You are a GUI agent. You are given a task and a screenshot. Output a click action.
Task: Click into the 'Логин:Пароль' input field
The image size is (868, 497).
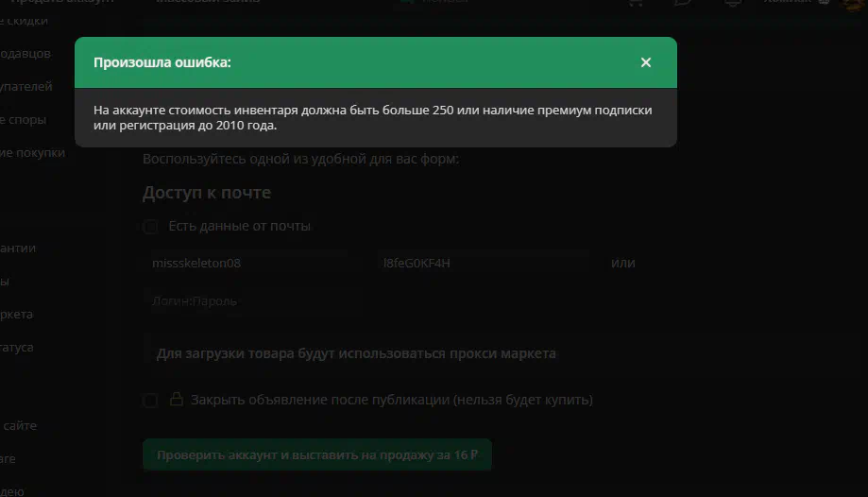[x=255, y=300]
